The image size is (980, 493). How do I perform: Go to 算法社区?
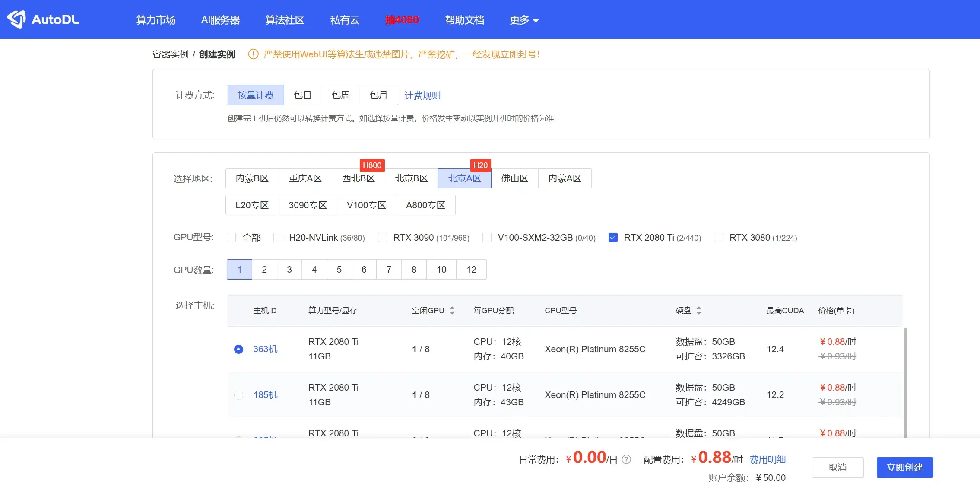click(285, 20)
